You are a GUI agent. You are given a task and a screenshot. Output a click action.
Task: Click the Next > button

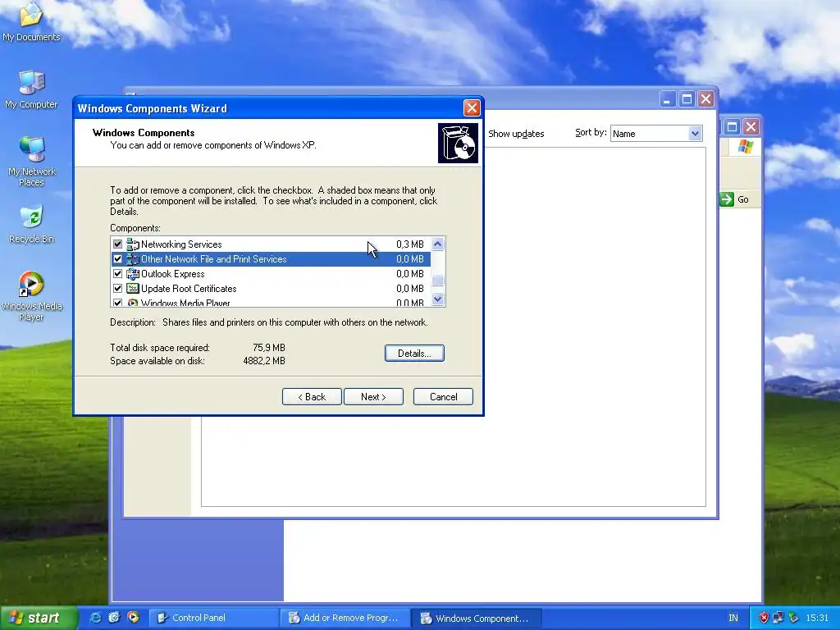coord(373,397)
